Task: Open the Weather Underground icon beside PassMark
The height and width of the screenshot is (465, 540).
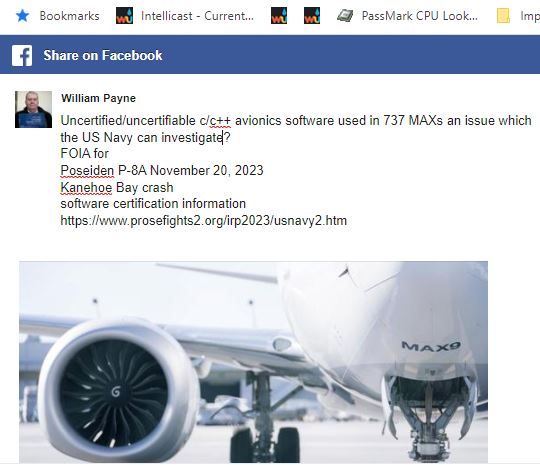Action: (312, 16)
